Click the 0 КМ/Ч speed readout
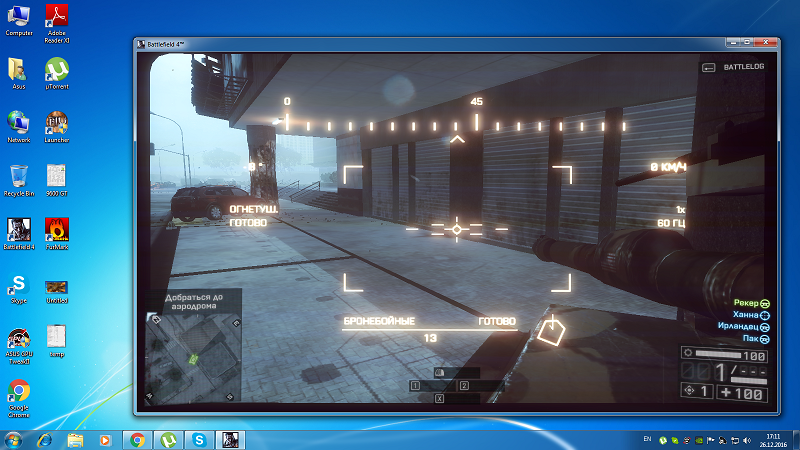The width and height of the screenshot is (800, 450). tap(668, 167)
